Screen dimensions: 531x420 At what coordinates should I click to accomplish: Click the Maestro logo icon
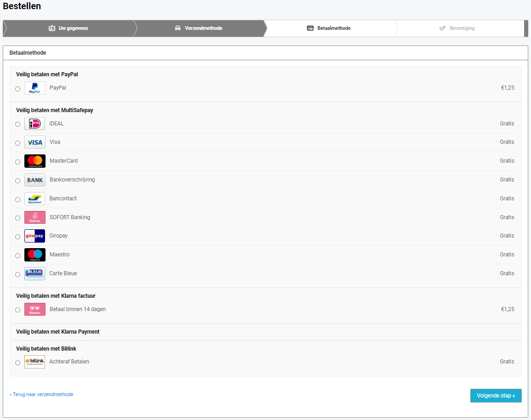[35, 255]
